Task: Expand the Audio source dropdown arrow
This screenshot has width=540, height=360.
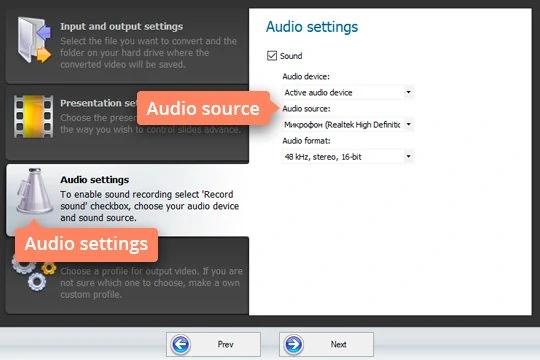Action: click(x=408, y=124)
